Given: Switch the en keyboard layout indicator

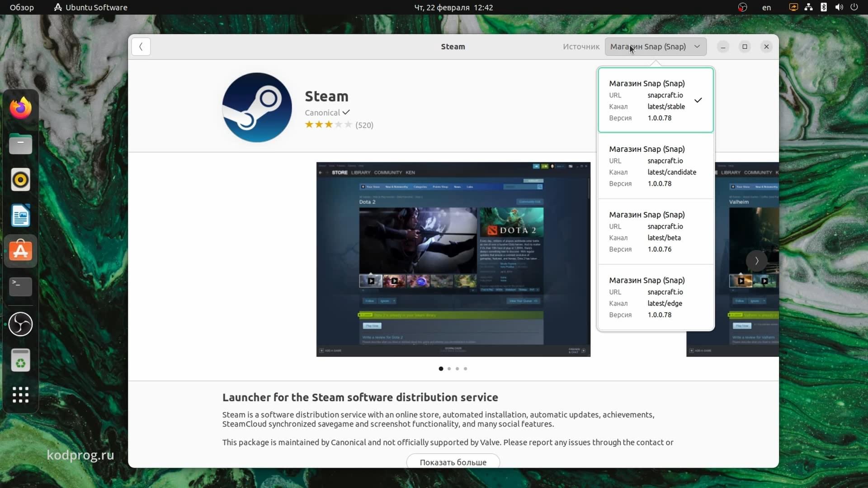Looking at the screenshot, I should pyautogui.click(x=766, y=7).
